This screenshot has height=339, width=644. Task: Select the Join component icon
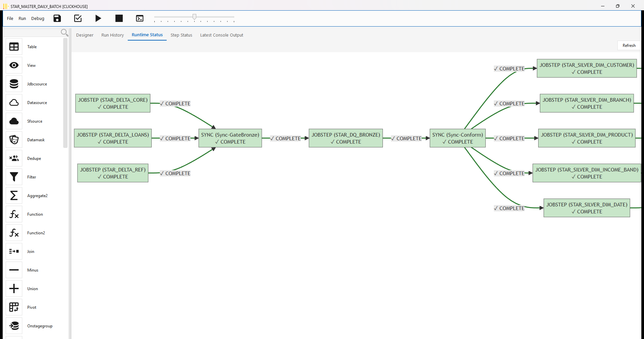(x=14, y=252)
